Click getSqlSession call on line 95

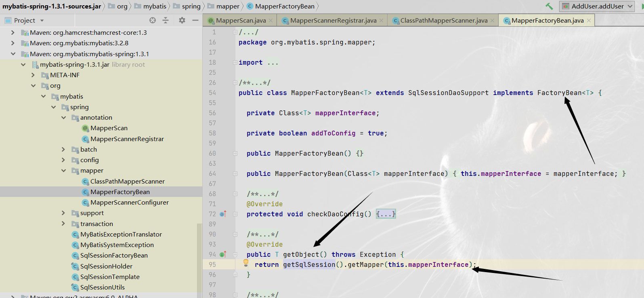(309, 264)
